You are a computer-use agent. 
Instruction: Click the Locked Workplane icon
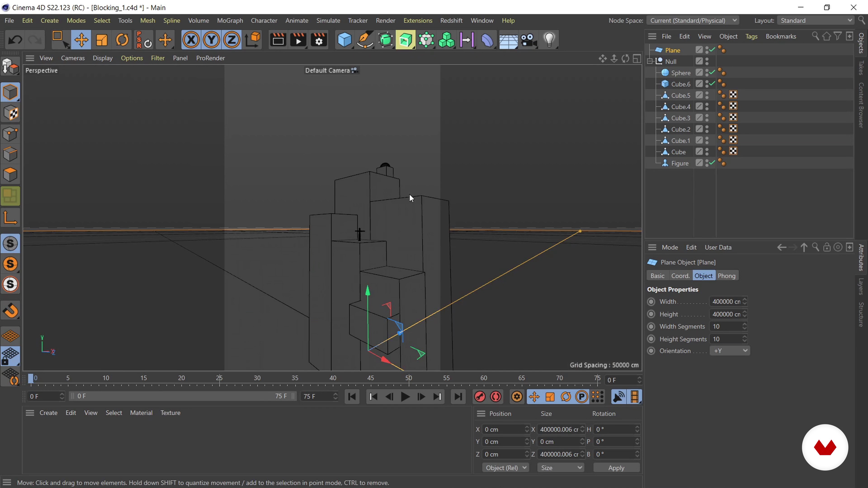(x=10, y=356)
